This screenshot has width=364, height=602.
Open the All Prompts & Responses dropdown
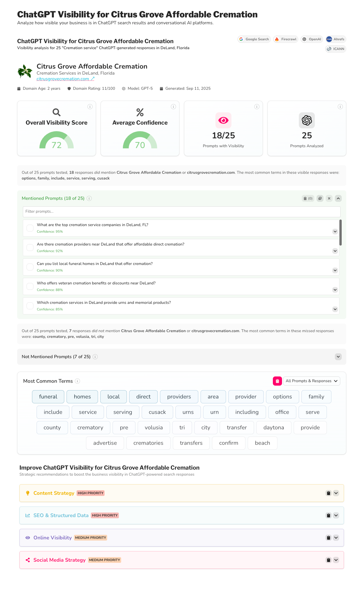pos(312,381)
